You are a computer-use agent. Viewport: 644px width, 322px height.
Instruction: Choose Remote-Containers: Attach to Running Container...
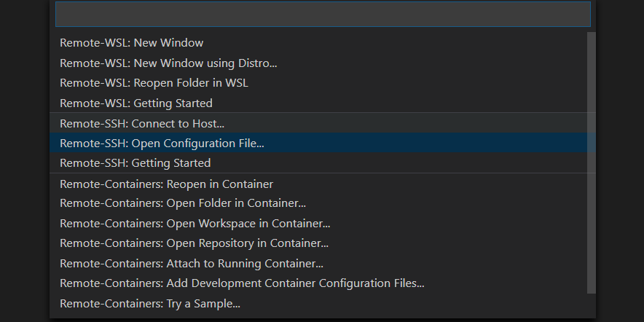tap(323, 263)
